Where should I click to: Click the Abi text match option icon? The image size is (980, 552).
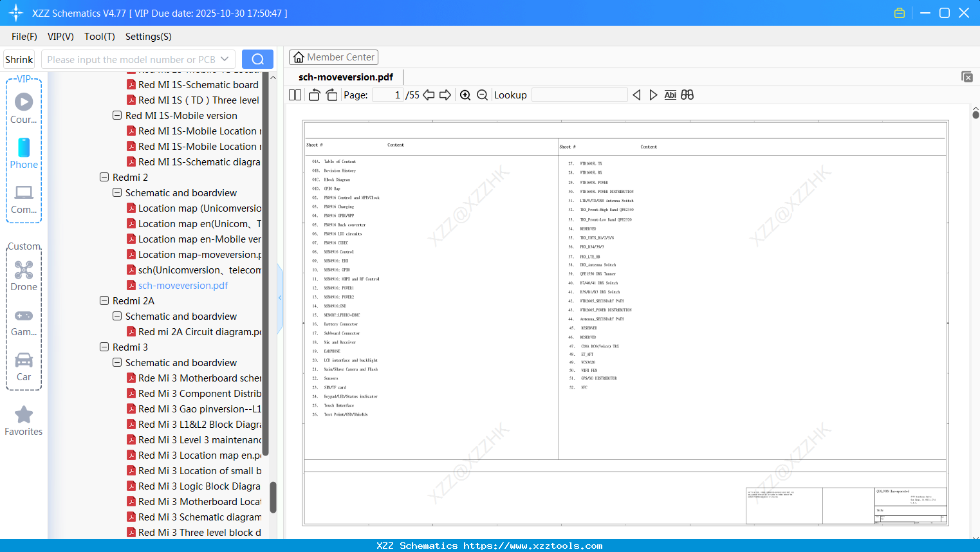tap(670, 95)
